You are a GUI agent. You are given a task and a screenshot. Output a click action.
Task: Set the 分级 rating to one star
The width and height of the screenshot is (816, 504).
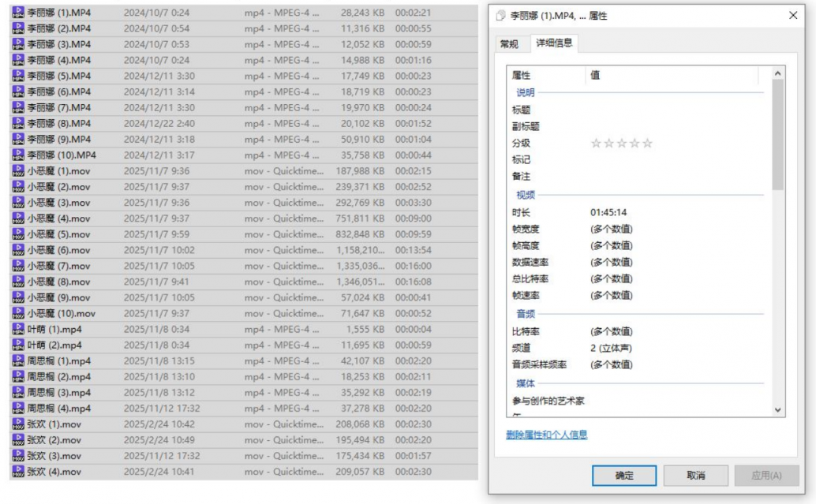(x=597, y=144)
